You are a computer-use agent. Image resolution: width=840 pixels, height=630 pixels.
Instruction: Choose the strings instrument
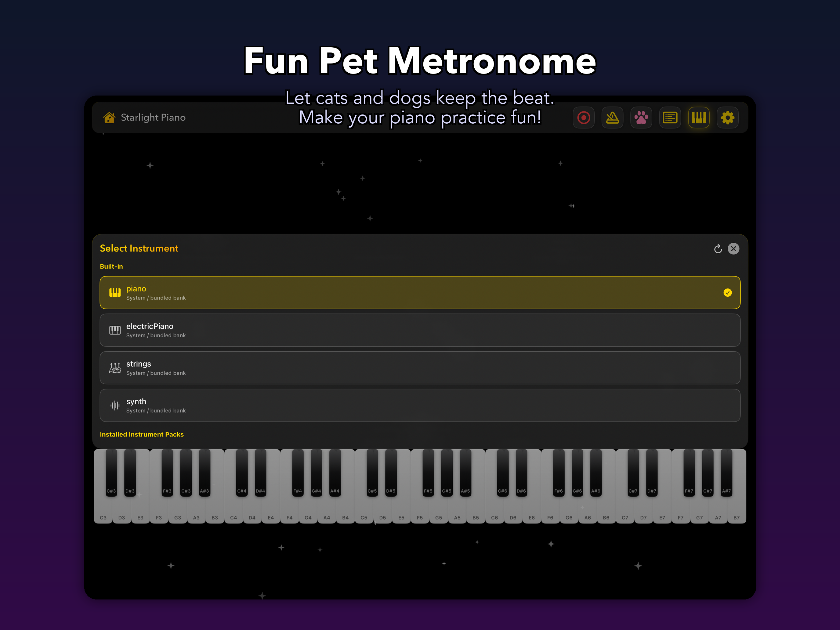420,367
